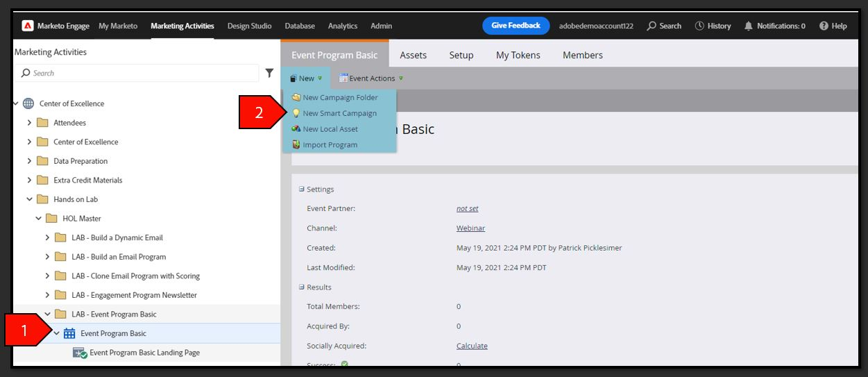The width and height of the screenshot is (868, 377).
Task: Click the Center of Excellence globe icon
Action: 28,103
